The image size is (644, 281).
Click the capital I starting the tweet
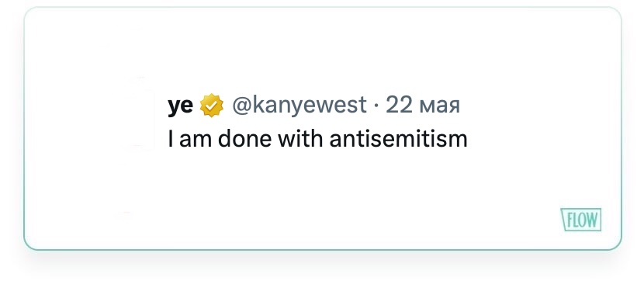tap(170, 139)
